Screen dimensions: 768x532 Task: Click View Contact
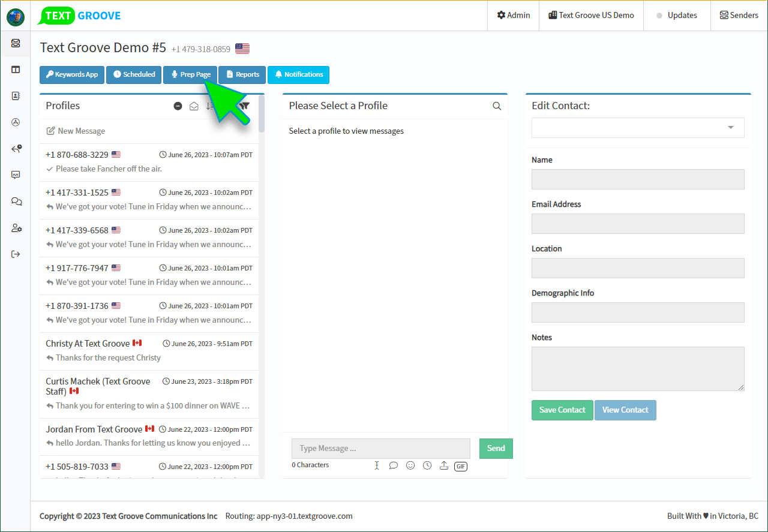click(x=625, y=410)
